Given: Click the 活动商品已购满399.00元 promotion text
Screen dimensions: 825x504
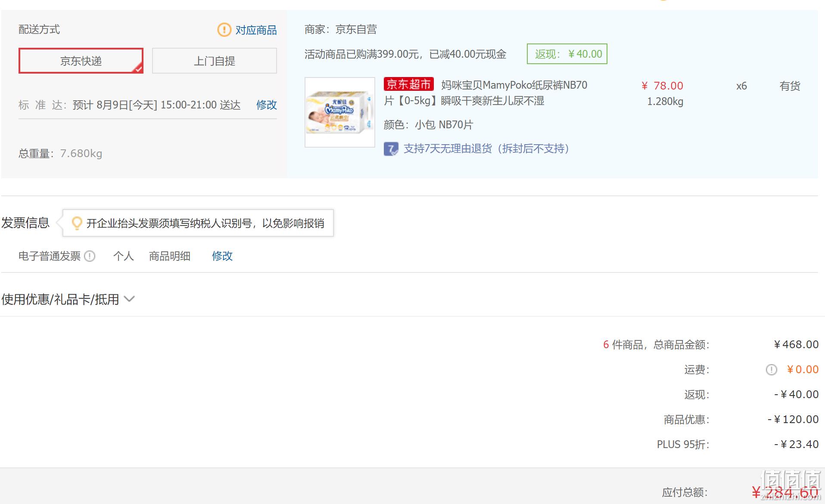Looking at the screenshot, I should click(x=405, y=54).
